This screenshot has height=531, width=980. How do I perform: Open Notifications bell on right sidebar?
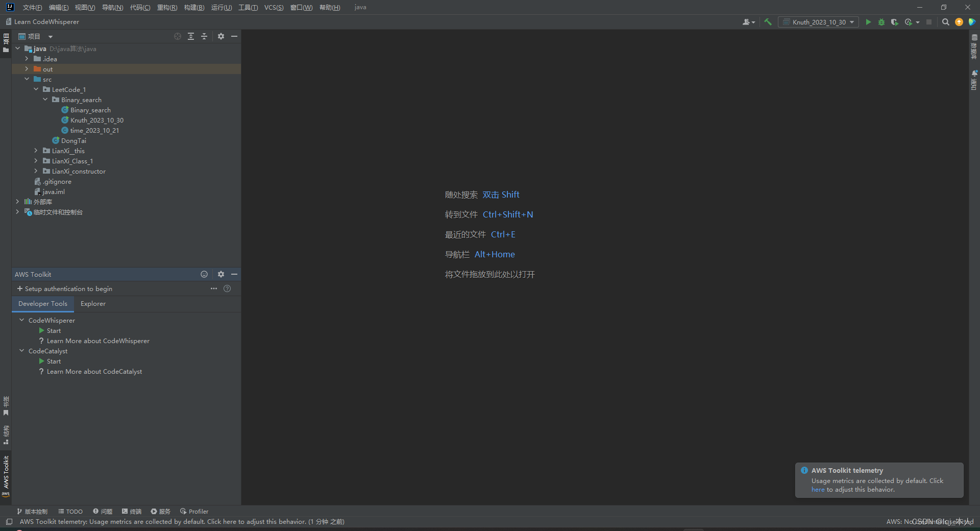point(974,80)
